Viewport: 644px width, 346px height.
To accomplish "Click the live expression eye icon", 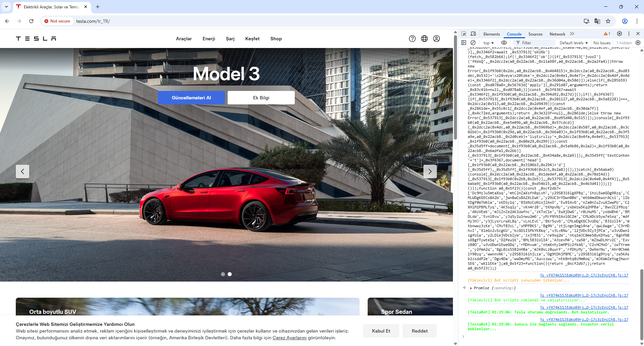I will pyautogui.click(x=504, y=43).
